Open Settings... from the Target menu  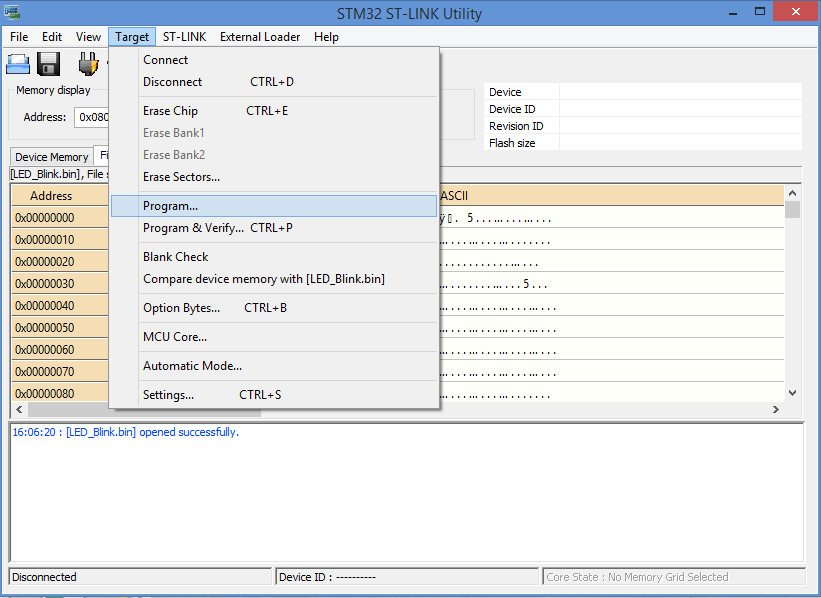(x=274, y=395)
